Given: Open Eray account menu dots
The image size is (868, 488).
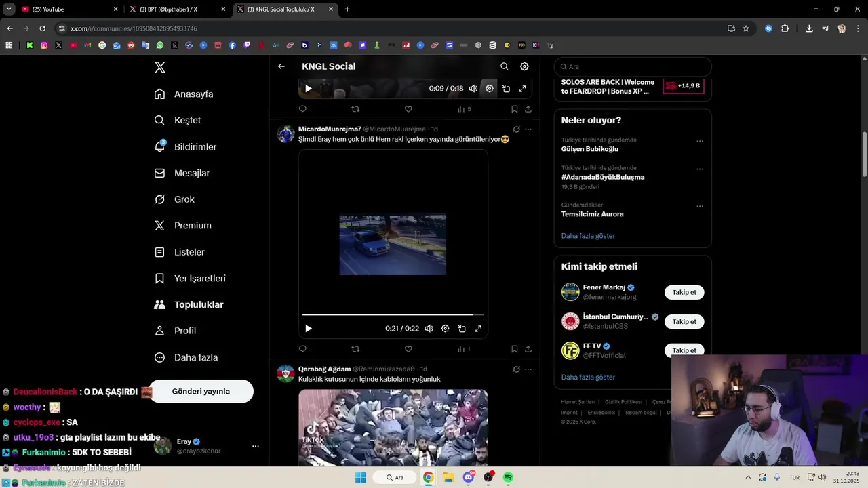Looking at the screenshot, I should pos(256,446).
